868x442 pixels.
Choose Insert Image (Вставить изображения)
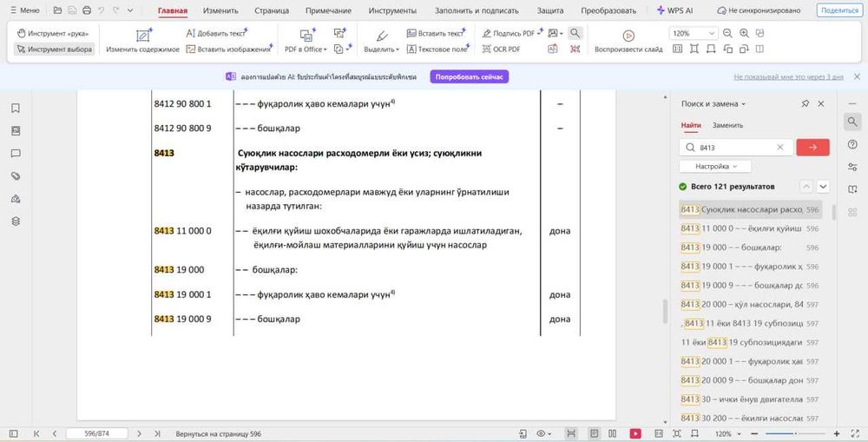click(x=229, y=49)
